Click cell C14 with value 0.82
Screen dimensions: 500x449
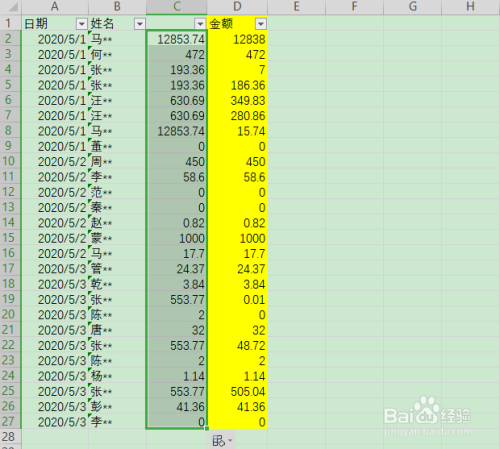tap(177, 223)
